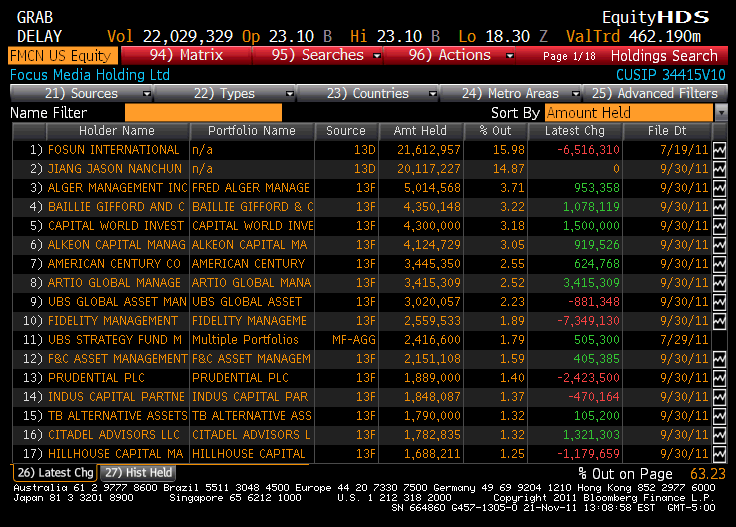Sort by the % Out column header
Screen dimensions: 736x527
coord(495,131)
